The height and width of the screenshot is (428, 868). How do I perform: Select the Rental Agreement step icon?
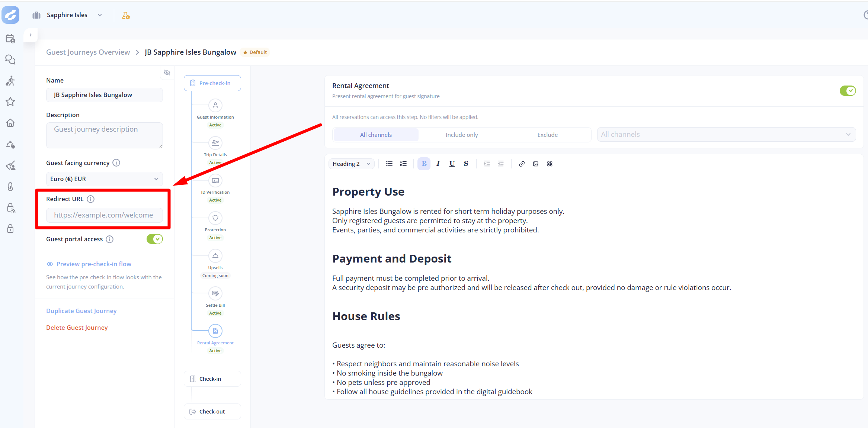point(215,331)
